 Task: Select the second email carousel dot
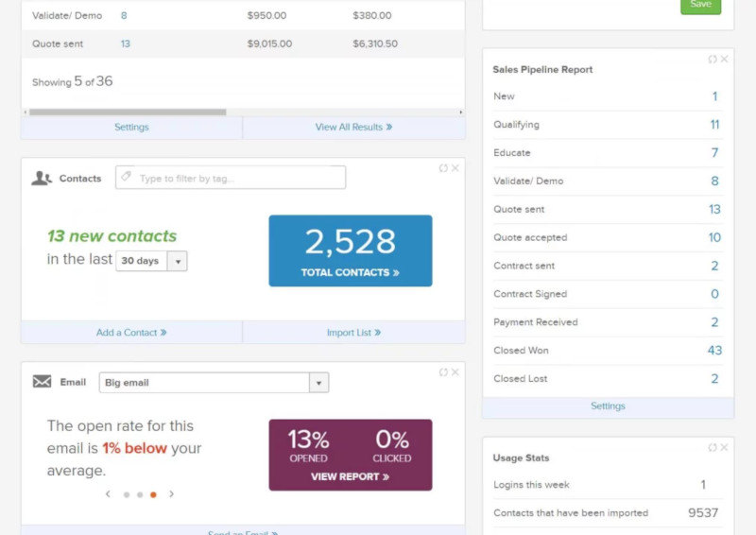[140, 494]
